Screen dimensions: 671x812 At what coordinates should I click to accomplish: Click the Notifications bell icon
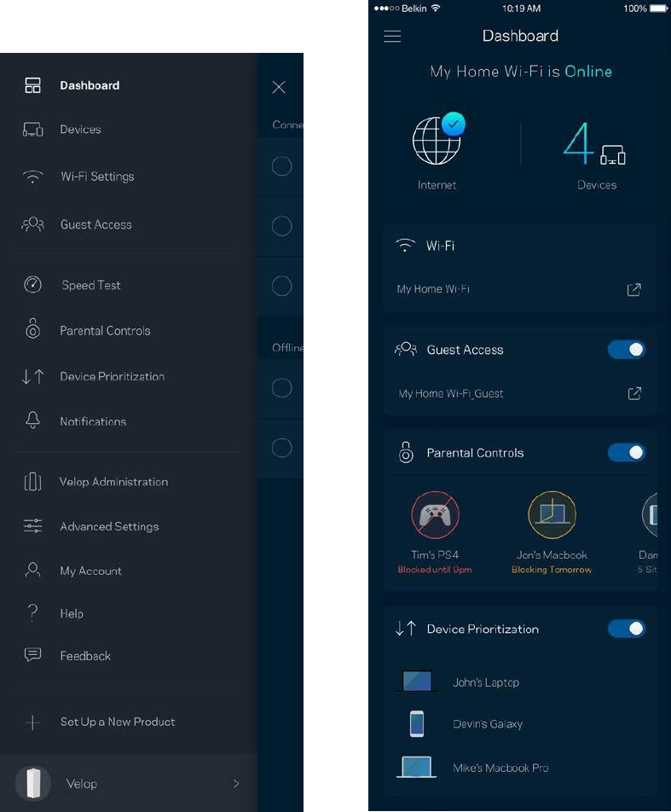point(32,420)
